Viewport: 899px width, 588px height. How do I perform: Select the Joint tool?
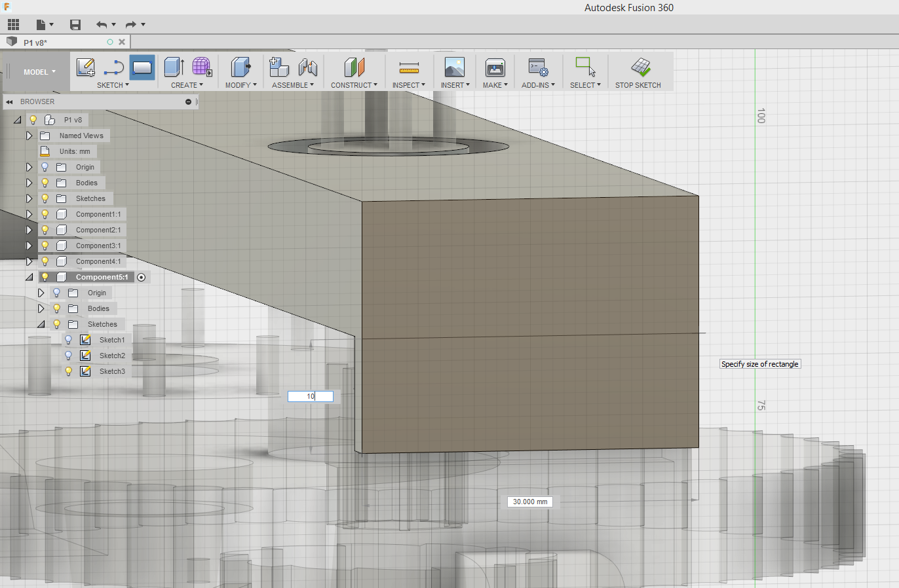pos(307,67)
